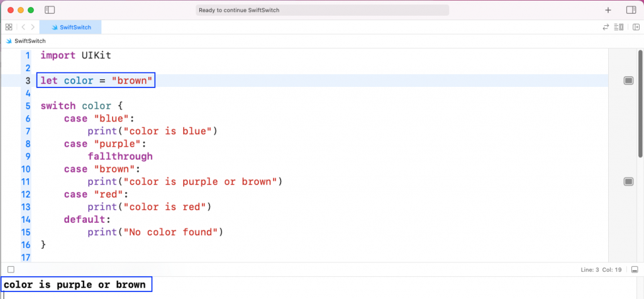
Task: Show quick look result on line 11
Action: tap(628, 181)
